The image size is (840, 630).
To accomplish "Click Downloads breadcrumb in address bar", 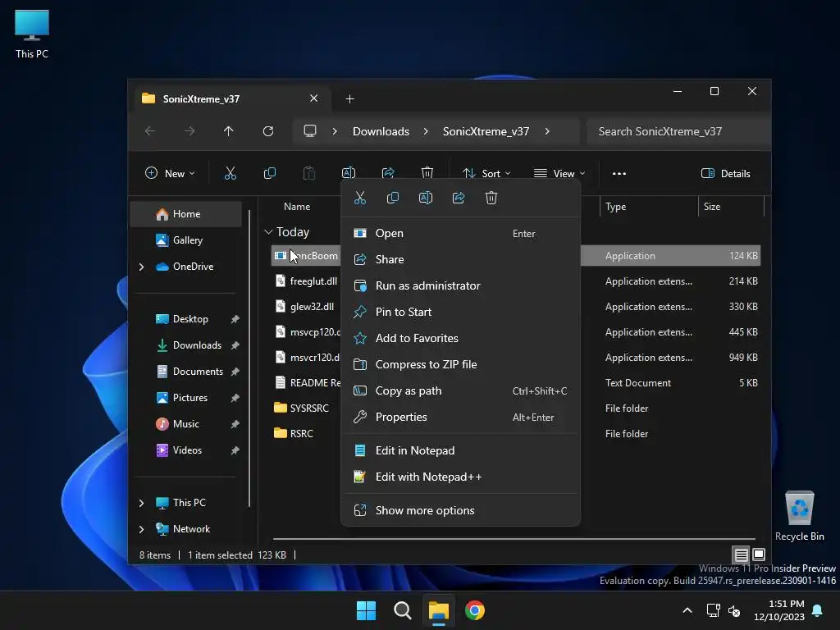I will [381, 131].
